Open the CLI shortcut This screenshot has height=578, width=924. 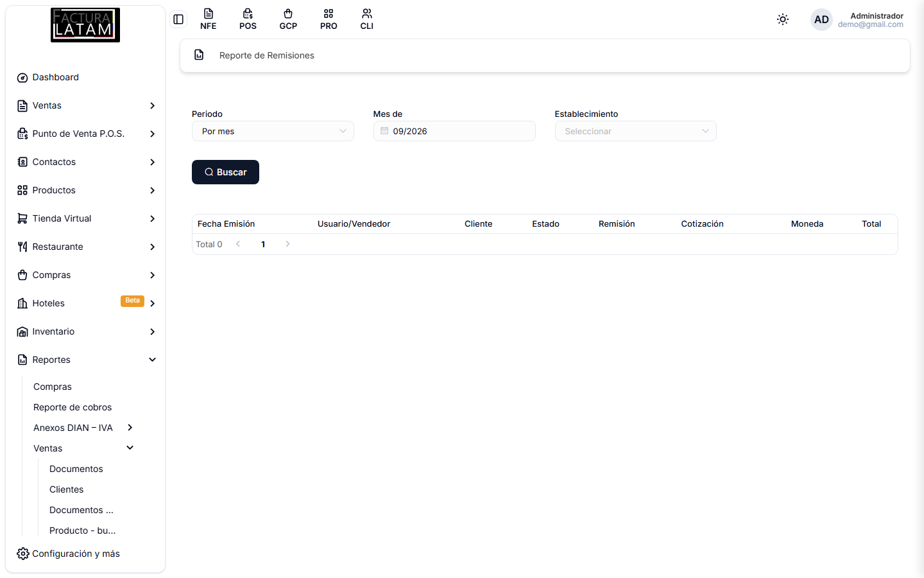(x=367, y=19)
